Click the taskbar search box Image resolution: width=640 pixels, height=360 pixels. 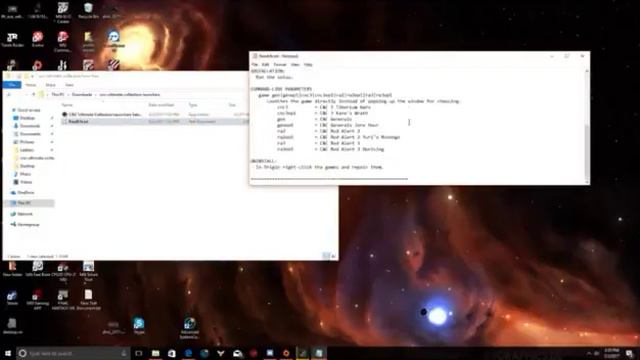(73, 353)
